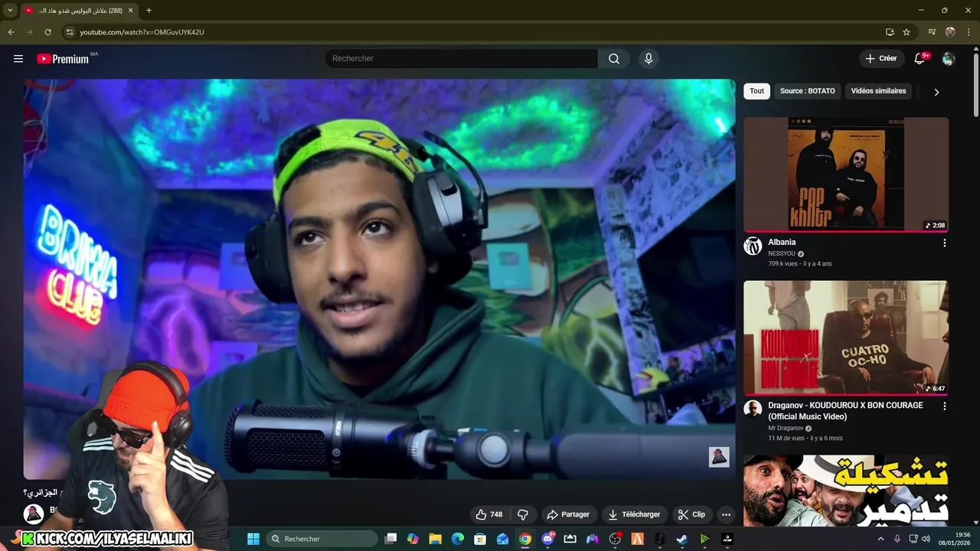
Task: Open Microsoft Store from the taskbar
Action: coord(480,539)
